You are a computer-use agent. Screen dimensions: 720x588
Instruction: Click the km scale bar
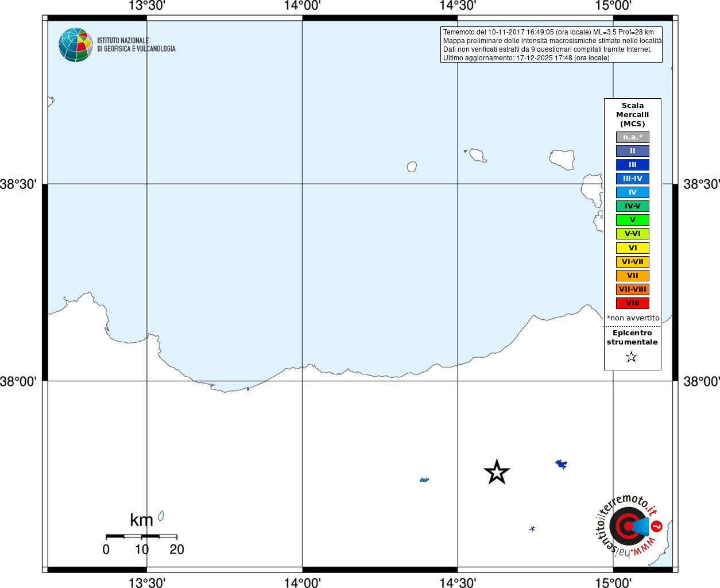141,536
